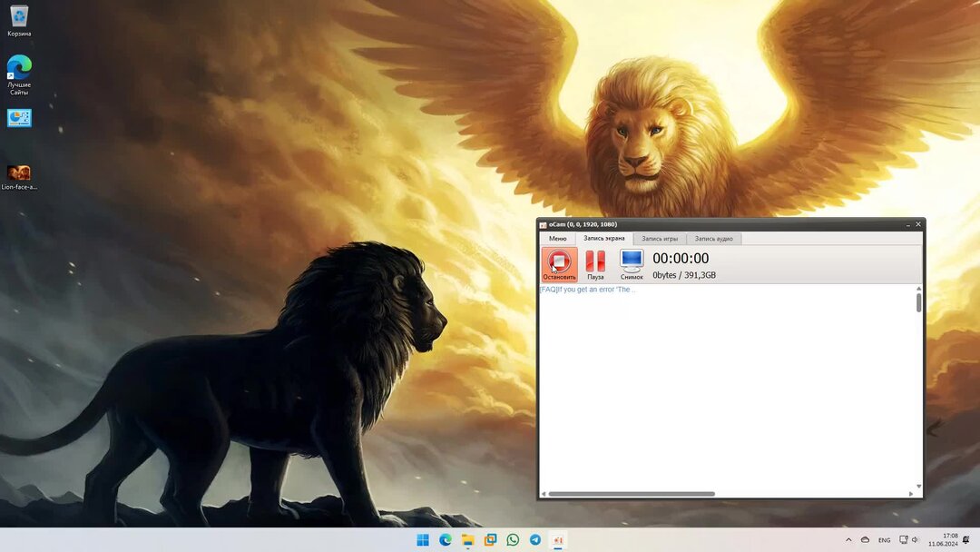
Task: Switch to the Запись экрана tab
Action: 603,238
